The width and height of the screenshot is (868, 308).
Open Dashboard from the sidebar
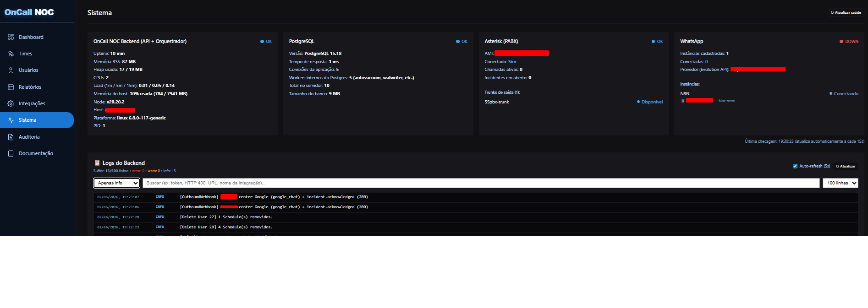click(x=37, y=37)
